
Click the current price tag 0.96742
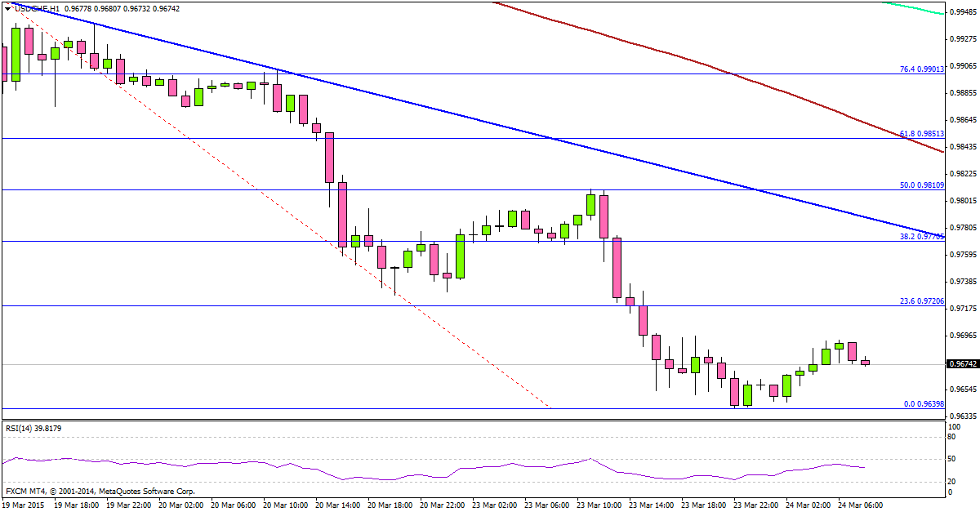[963, 363]
